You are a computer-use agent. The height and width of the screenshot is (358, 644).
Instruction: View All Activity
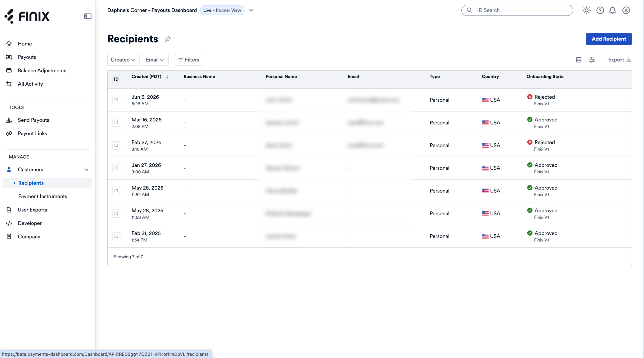point(30,84)
